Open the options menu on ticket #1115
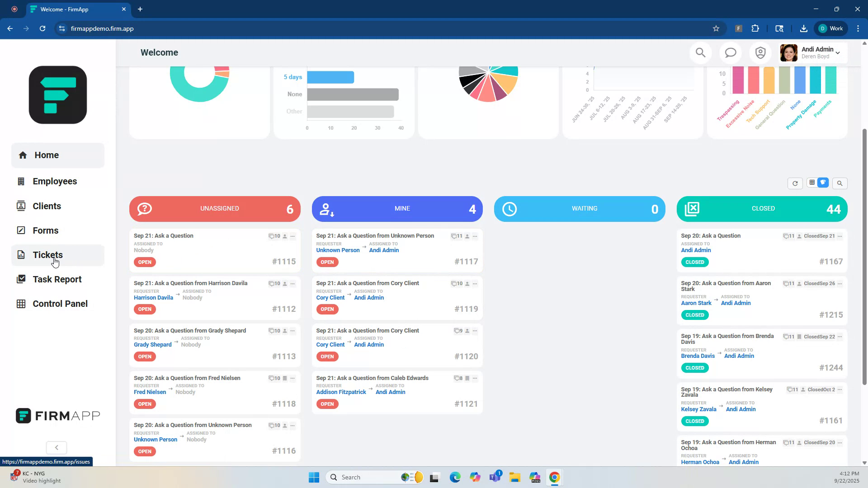868x488 pixels. (293, 236)
